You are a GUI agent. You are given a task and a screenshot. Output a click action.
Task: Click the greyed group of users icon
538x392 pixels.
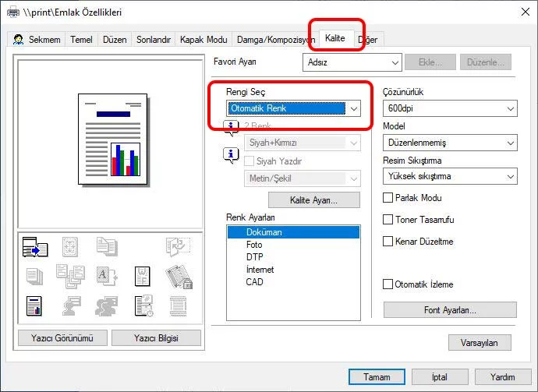(x=106, y=306)
